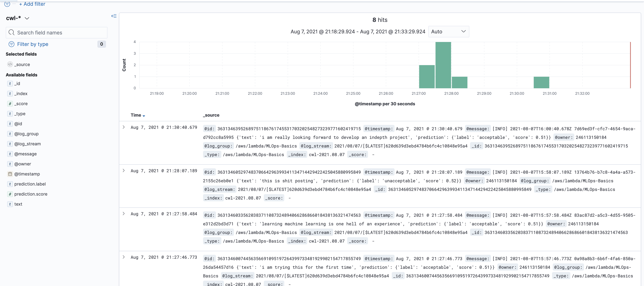Collapse the field sidebar icon
The image size is (644, 286).
114,16
